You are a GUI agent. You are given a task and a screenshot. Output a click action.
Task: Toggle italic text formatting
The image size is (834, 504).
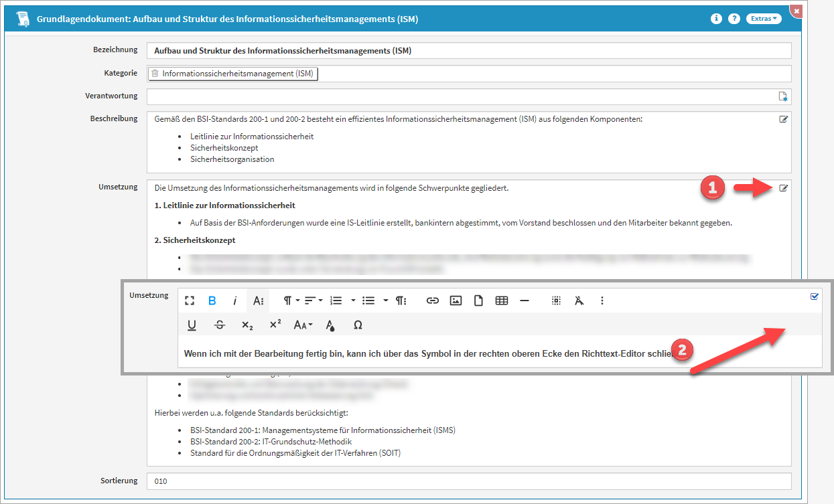point(234,301)
